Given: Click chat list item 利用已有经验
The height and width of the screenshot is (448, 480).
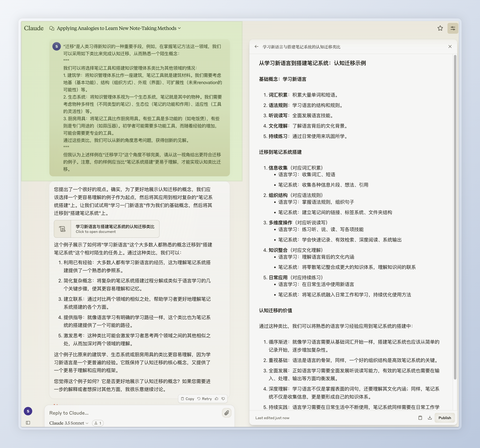Looking at the screenshot, I should click(135, 266).
